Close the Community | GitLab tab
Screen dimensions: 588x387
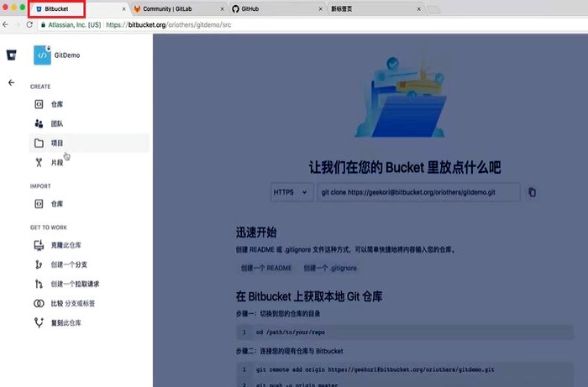point(222,9)
